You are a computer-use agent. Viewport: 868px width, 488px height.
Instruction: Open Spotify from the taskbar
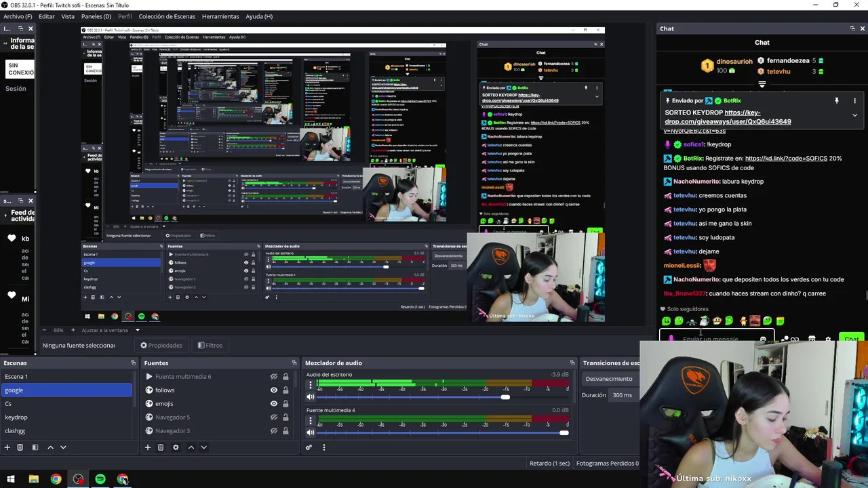click(100, 479)
